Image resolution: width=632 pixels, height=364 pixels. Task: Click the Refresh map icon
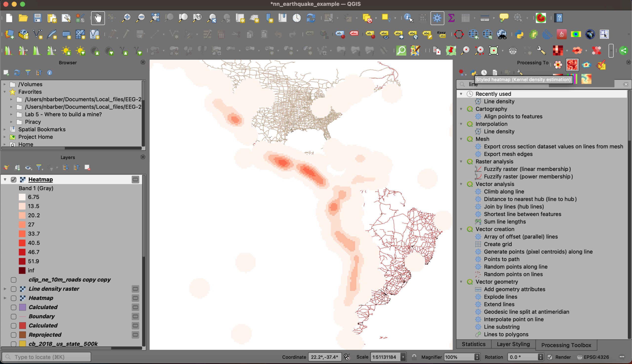(311, 18)
